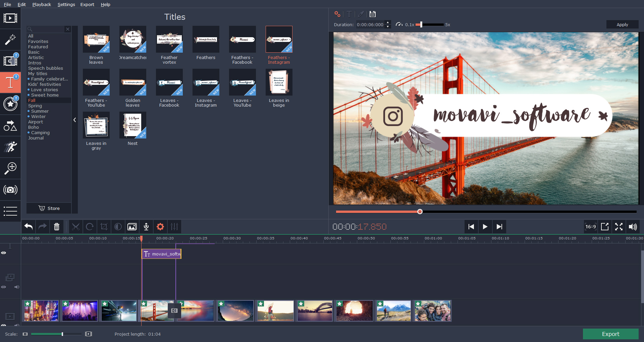Click the rotate clip icon

(90, 227)
